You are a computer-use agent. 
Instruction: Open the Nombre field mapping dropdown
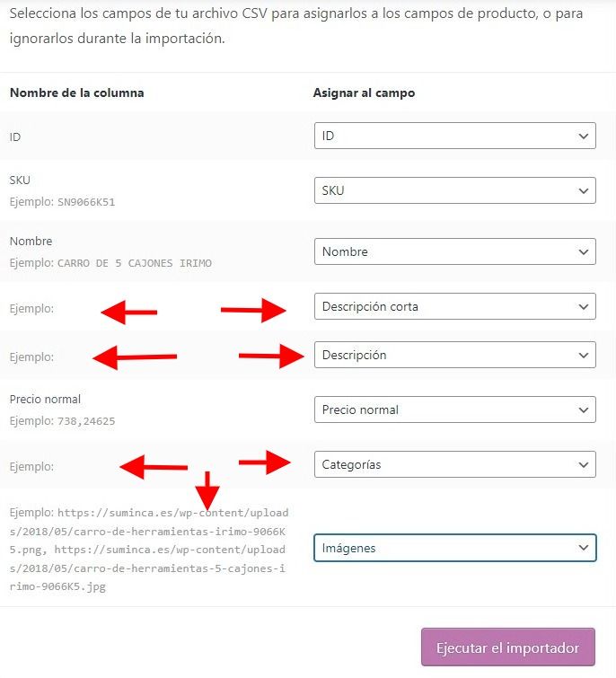(454, 251)
